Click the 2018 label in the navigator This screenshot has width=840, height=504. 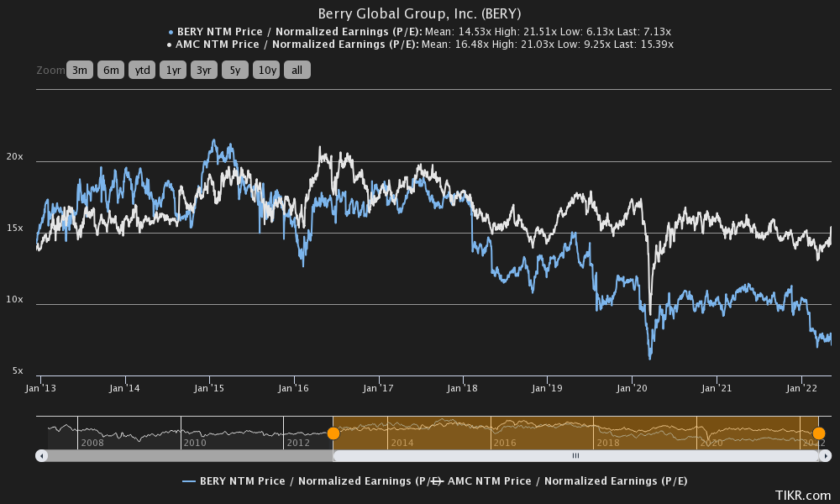pyautogui.click(x=608, y=443)
